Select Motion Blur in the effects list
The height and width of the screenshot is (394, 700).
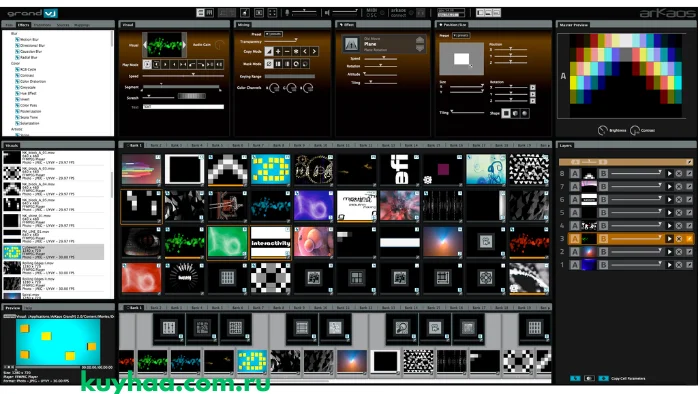tap(30, 39)
